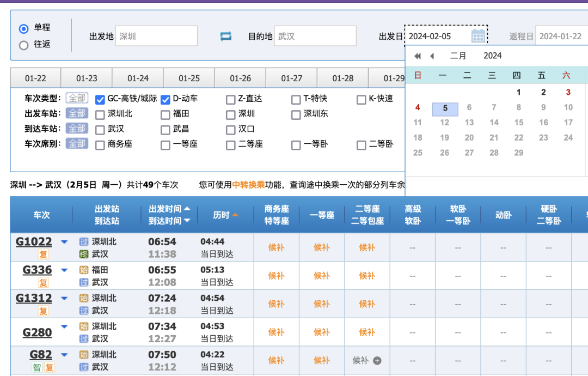The width and height of the screenshot is (588, 376).
Task: Click the swap departure and destination icon
Action: coord(225,35)
